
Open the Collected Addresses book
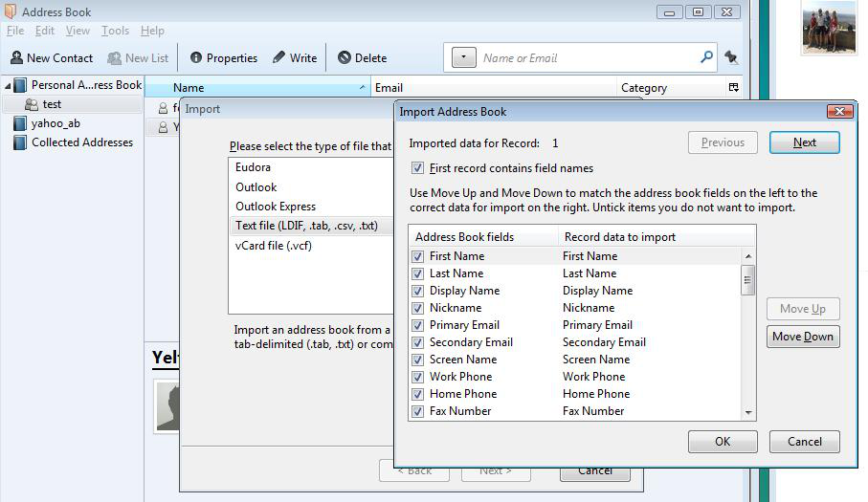click(81, 142)
